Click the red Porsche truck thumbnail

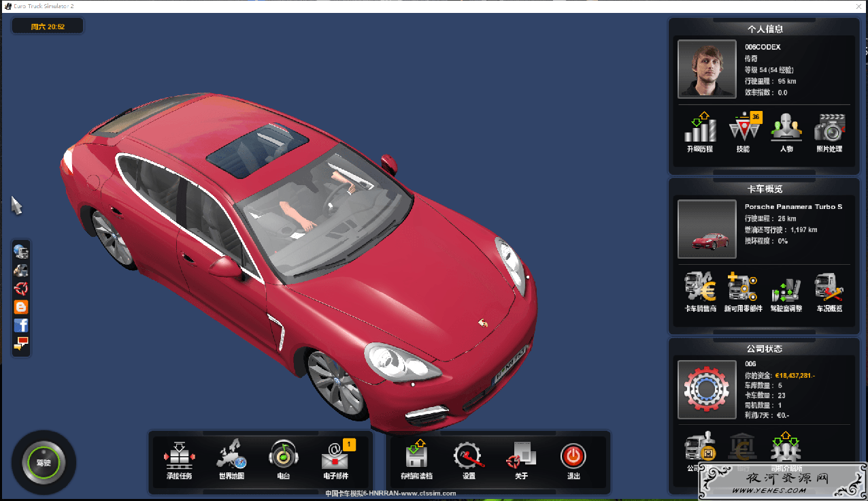707,229
